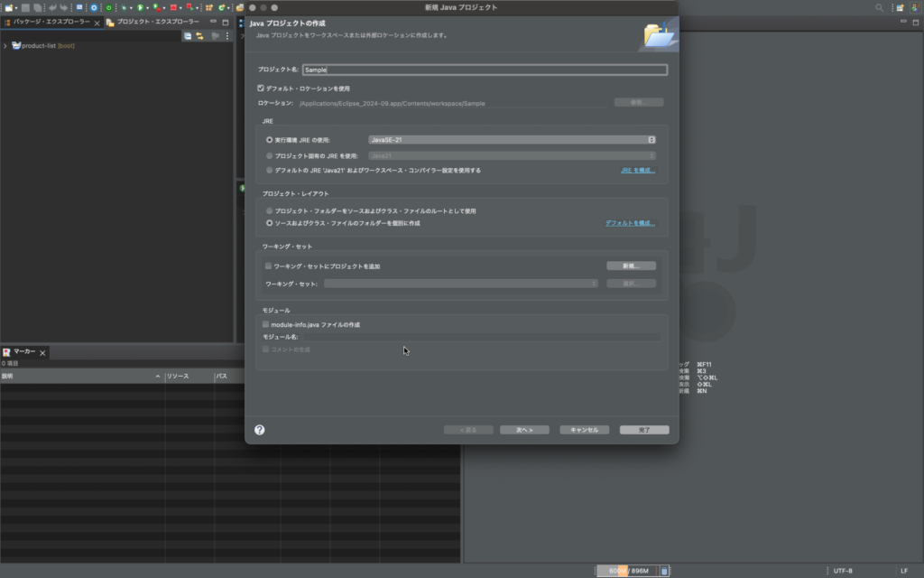This screenshot has width=924, height=578.
Task: Uncheck the default location checkbox
Action: click(261, 89)
